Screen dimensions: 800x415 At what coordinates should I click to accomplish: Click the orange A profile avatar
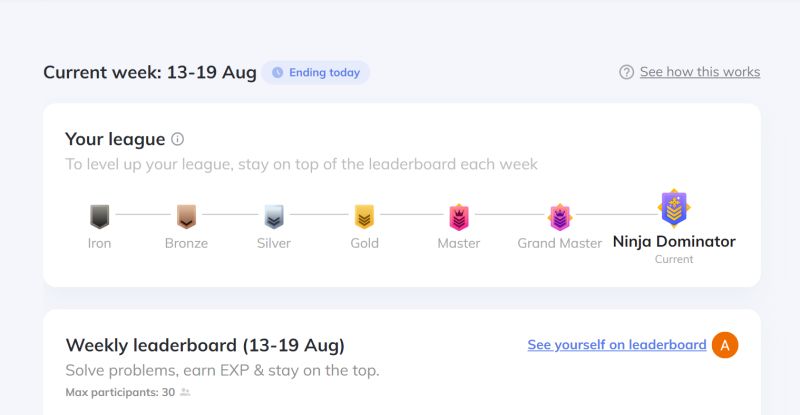(x=724, y=345)
